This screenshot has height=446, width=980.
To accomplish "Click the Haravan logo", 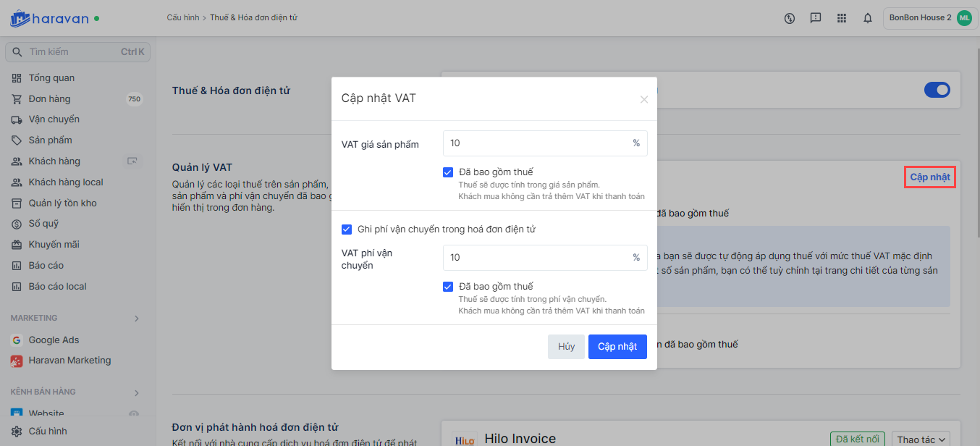I will pos(49,18).
